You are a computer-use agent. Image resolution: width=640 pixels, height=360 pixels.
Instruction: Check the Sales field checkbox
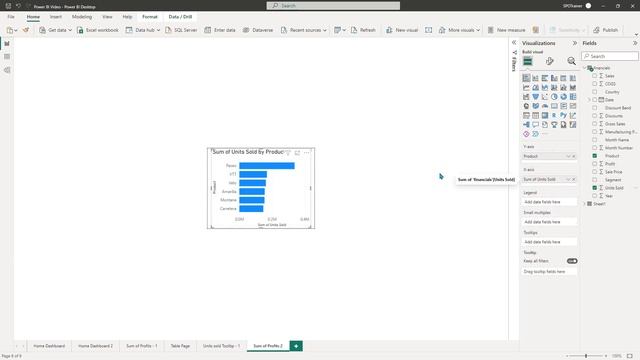click(595, 76)
